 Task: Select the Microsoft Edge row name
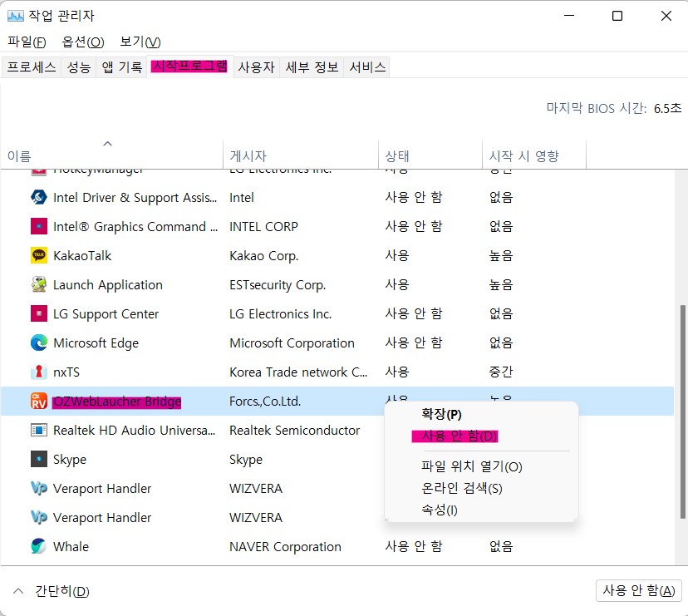tap(96, 342)
